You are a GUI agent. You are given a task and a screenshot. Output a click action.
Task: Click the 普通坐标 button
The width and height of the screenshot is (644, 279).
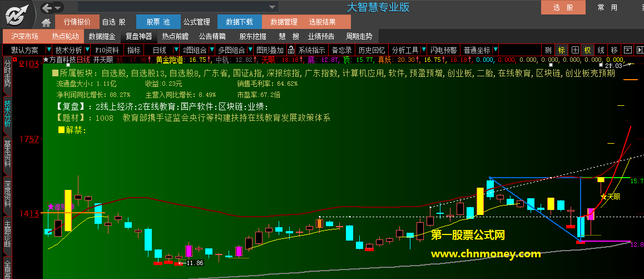477,50
